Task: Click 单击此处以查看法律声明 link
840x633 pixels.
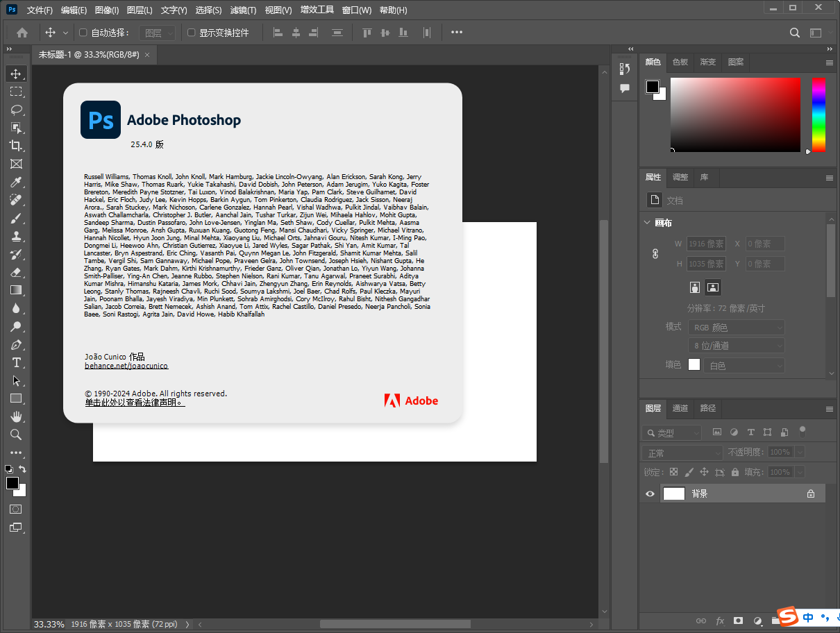Action: pyautogui.click(x=133, y=401)
